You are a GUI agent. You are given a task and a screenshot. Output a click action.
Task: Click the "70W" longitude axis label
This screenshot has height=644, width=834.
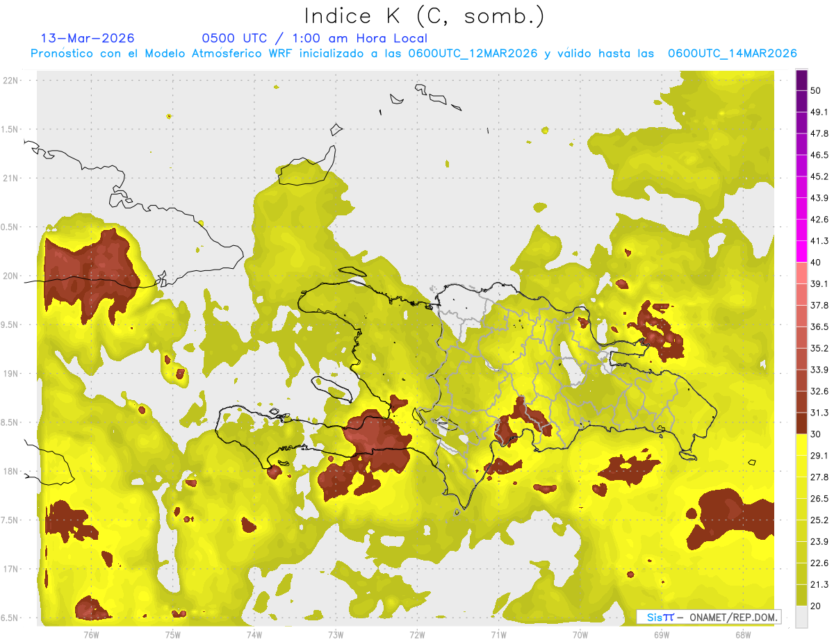coord(580,634)
